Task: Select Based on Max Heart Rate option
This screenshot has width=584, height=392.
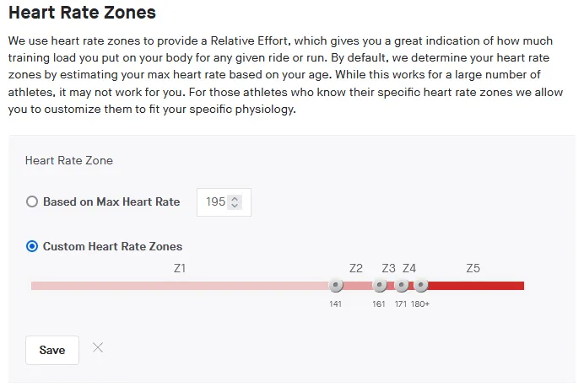Action: coord(32,202)
